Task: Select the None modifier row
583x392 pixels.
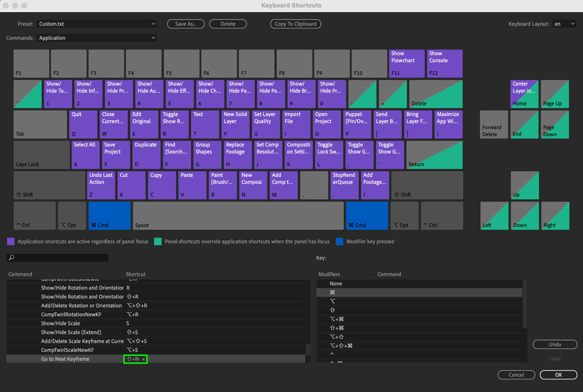Action: [336, 284]
